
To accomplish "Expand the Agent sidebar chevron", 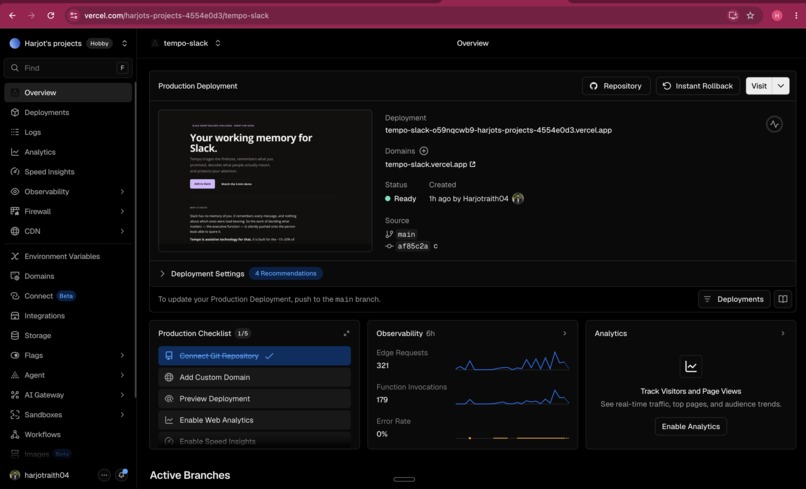I will [122, 375].
